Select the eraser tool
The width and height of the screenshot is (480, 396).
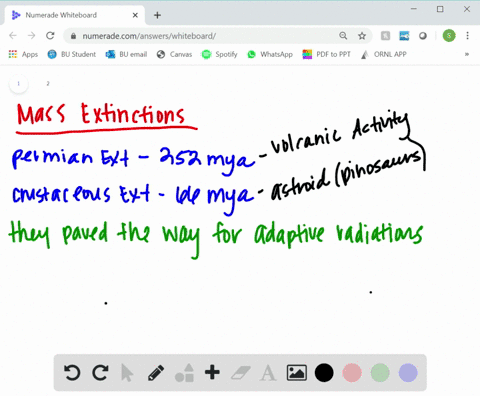pos(241,373)
